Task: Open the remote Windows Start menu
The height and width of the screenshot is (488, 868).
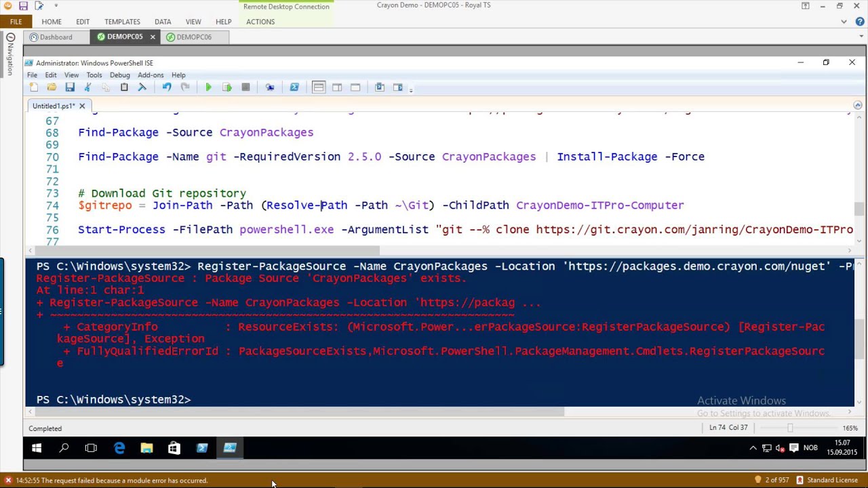Action: [x=37, y=448]
